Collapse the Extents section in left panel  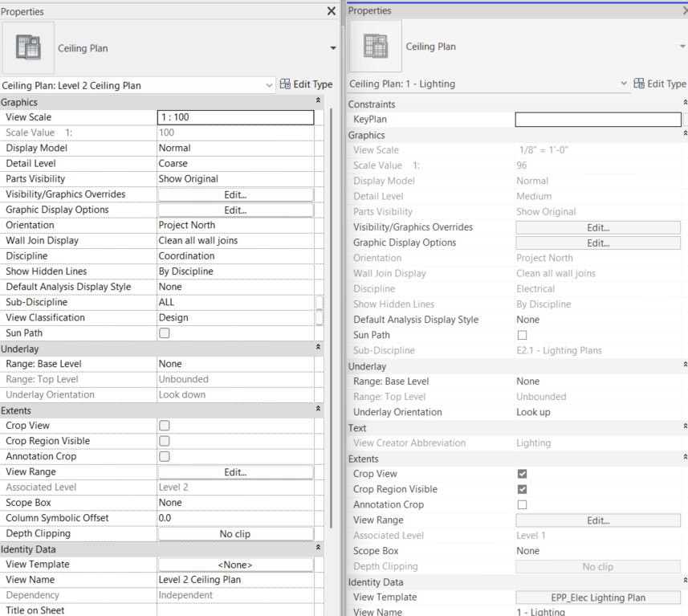point(318,408)
